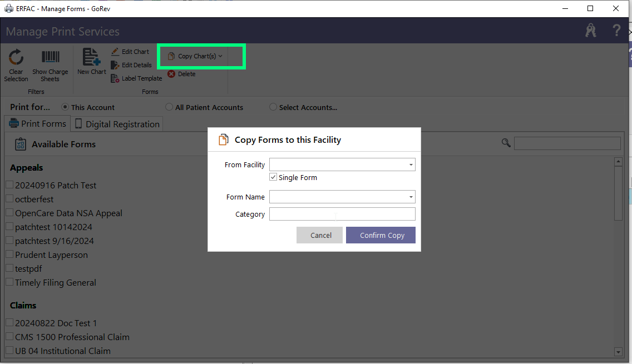
Task: Check the octberfest form box
Action: (x=9, y=198)
